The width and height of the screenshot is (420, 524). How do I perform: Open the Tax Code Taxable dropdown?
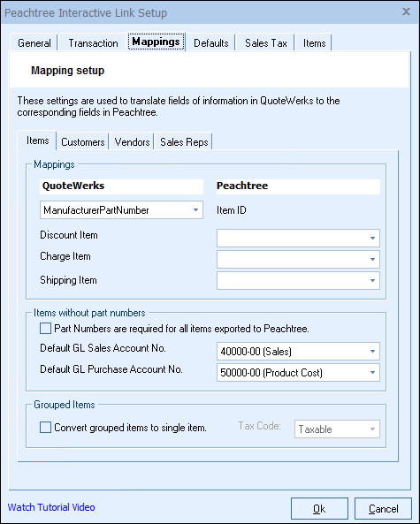[x=337, y=429]
